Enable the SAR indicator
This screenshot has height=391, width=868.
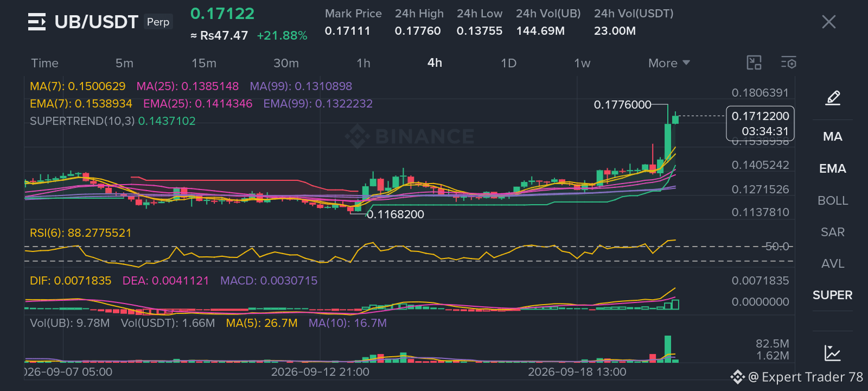tap(833, 232)
